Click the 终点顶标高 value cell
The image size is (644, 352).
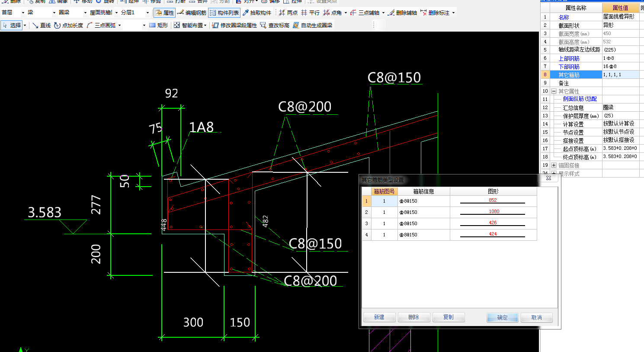pos(621,157)
